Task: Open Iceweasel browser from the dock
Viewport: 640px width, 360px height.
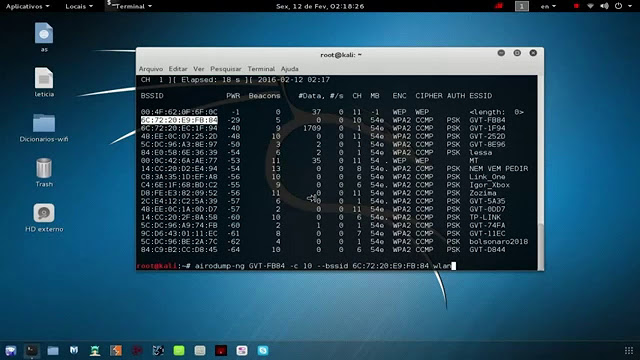Action: click(x=11, y=351)
